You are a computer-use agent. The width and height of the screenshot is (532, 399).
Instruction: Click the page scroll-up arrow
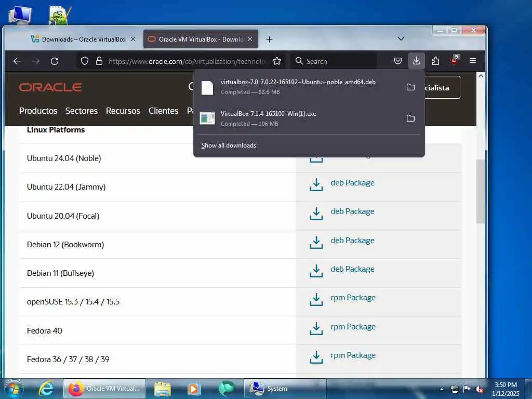[481, 76]
